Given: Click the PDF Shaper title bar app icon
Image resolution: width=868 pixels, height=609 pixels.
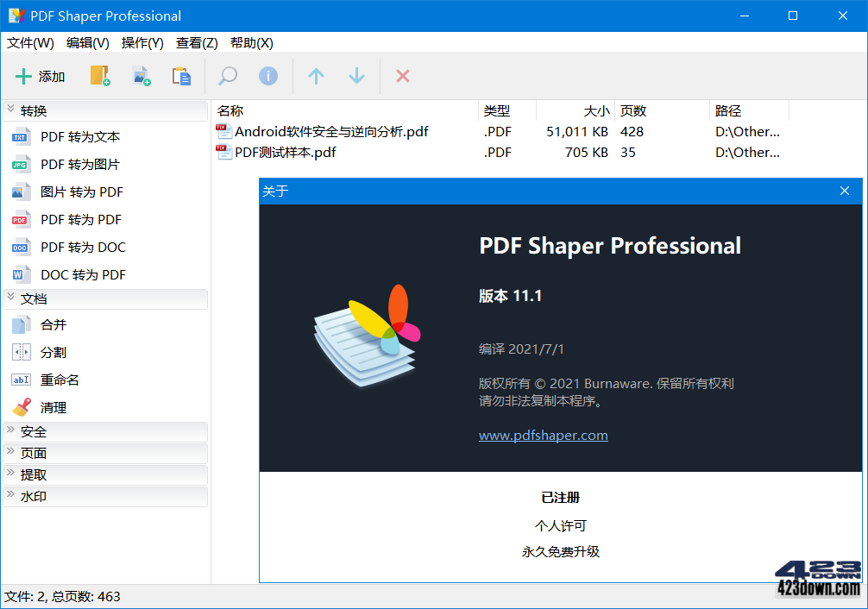Looking at the screenshot, I should click(16, 16).
